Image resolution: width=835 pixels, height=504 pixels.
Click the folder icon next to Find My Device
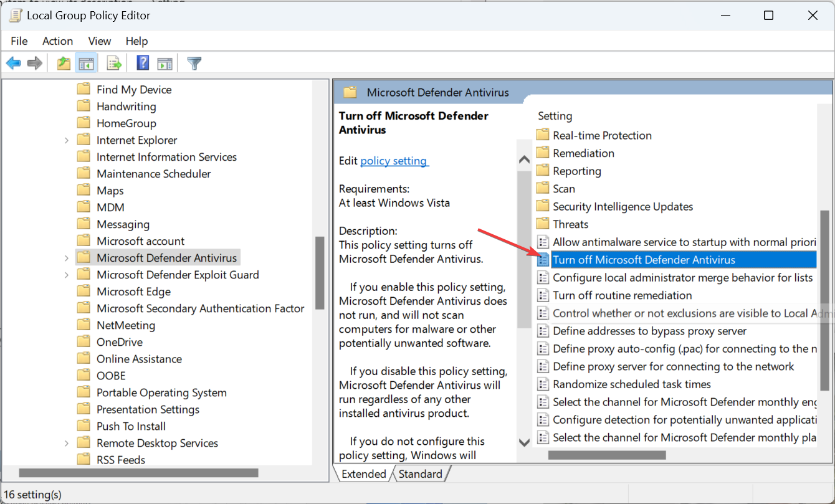[x=83, y=89]
